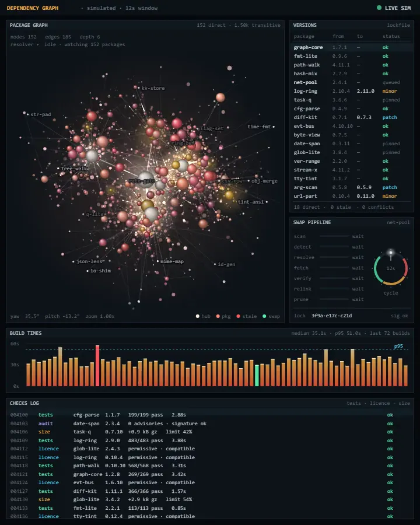The image size is (420, 525).
Task: Select the str-pad graph node
Action: pyautogui.click(x=27, y=114)
